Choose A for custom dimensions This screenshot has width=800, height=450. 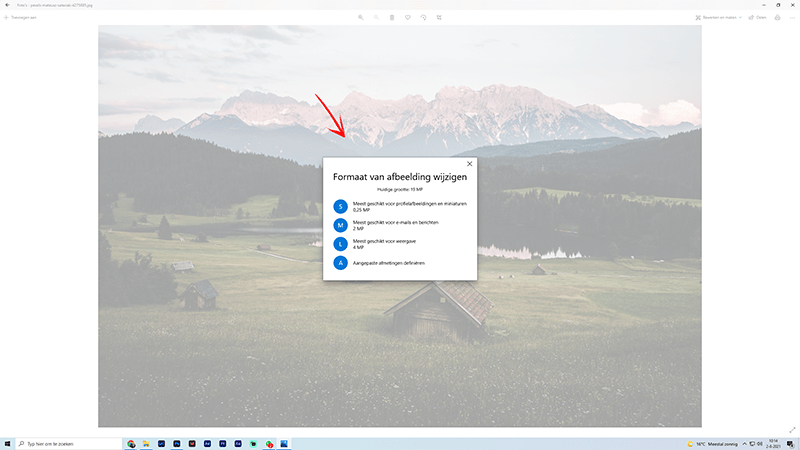(340, 263)
